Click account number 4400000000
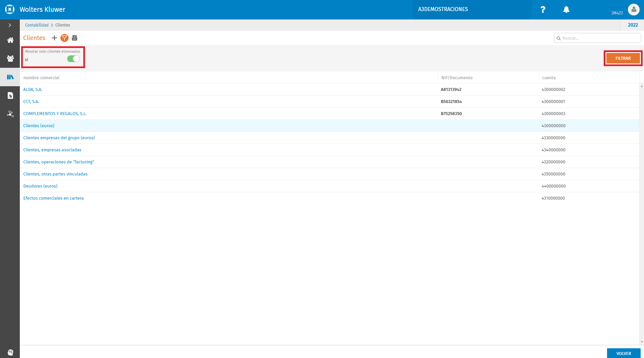 (x=554, y=186)
